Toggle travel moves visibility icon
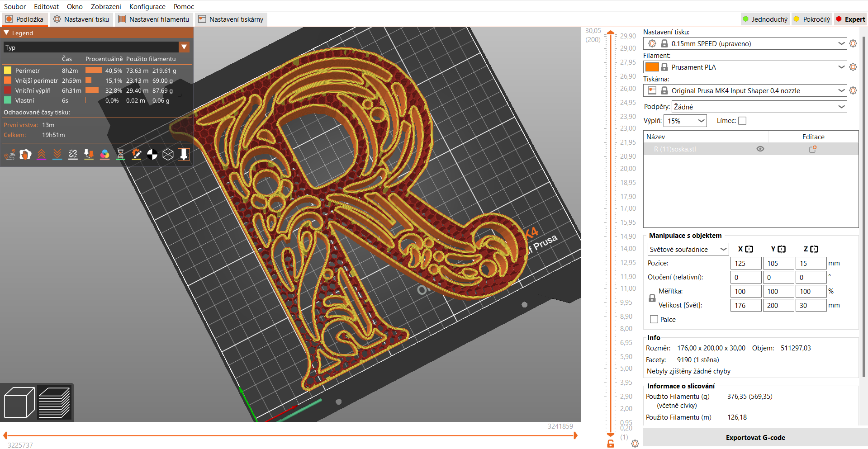This screenshot has width=868, height=449. (10, 155)
